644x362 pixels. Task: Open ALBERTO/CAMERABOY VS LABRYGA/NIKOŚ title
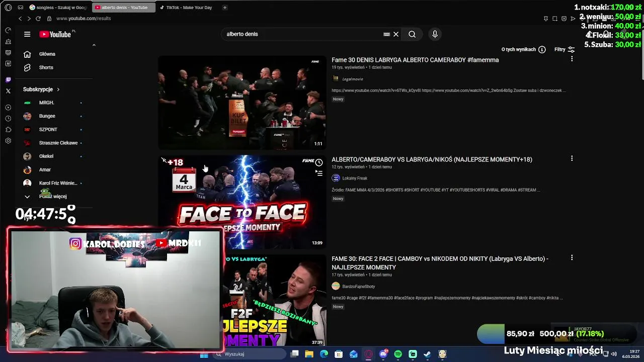tap(432, 159)
